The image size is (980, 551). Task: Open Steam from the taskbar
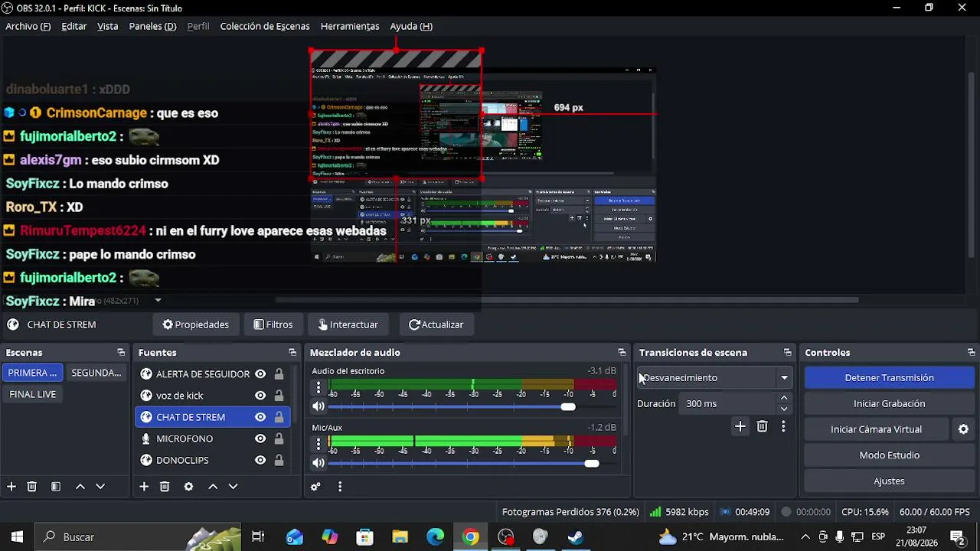pyautogui.click(x=576, y=537)
